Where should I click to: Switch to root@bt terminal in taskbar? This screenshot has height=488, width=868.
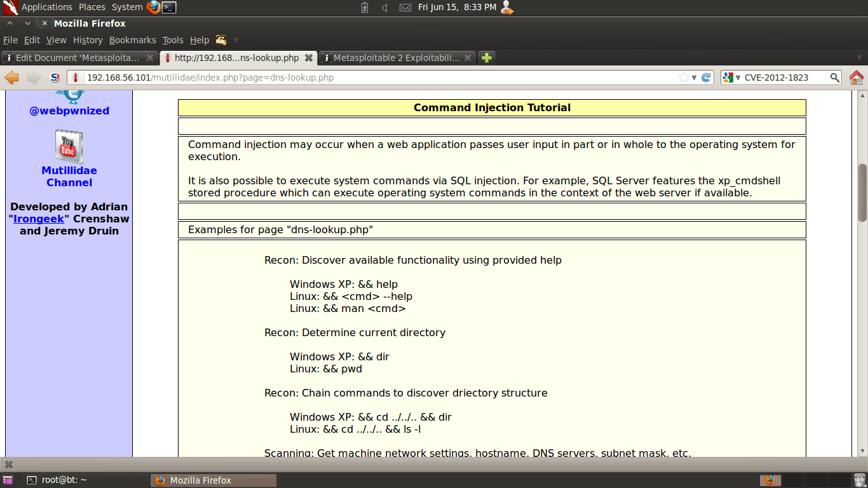tap(64, 480)
